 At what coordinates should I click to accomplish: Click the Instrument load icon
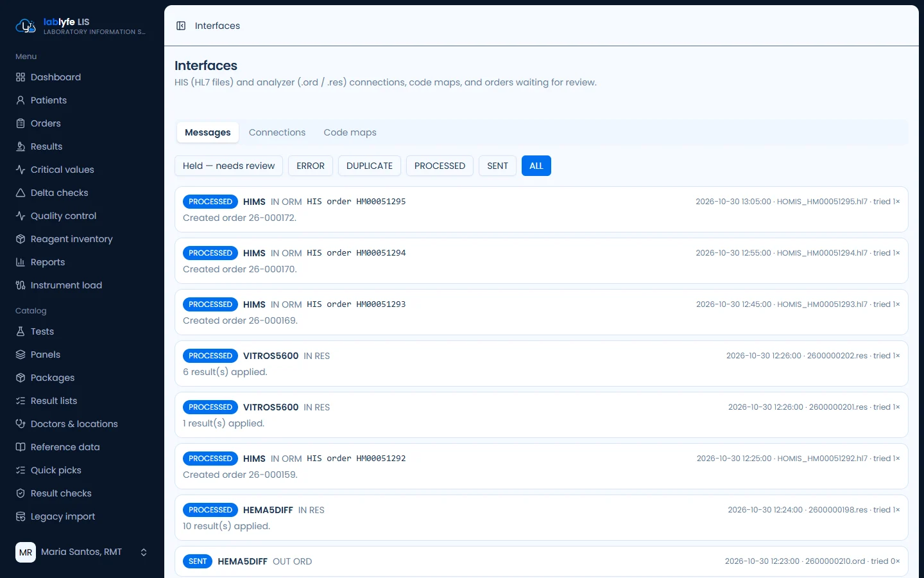click(x=21, y=285)
